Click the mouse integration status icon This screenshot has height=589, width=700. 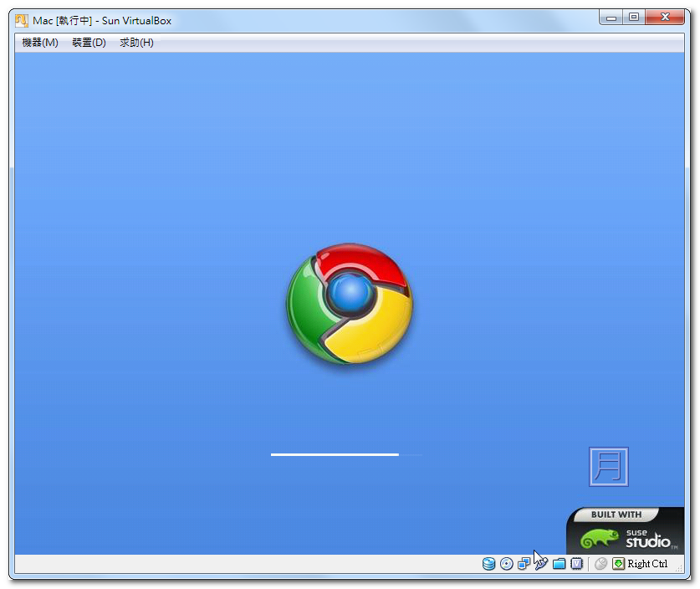600,564
